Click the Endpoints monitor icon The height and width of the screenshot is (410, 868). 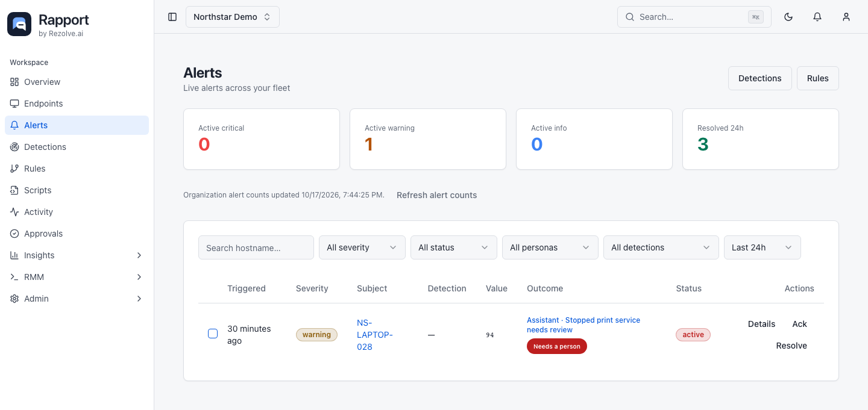[14, 104]
